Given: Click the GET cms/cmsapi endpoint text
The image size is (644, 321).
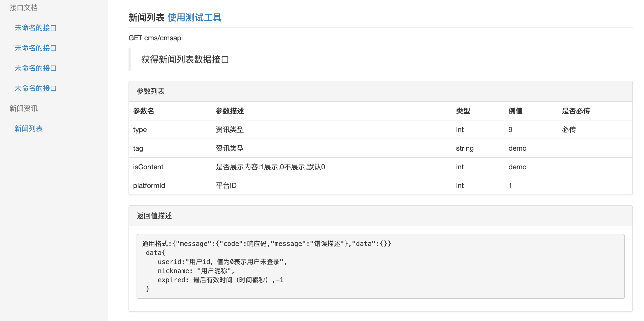Looking at the screenshot, I should [155, 38].
